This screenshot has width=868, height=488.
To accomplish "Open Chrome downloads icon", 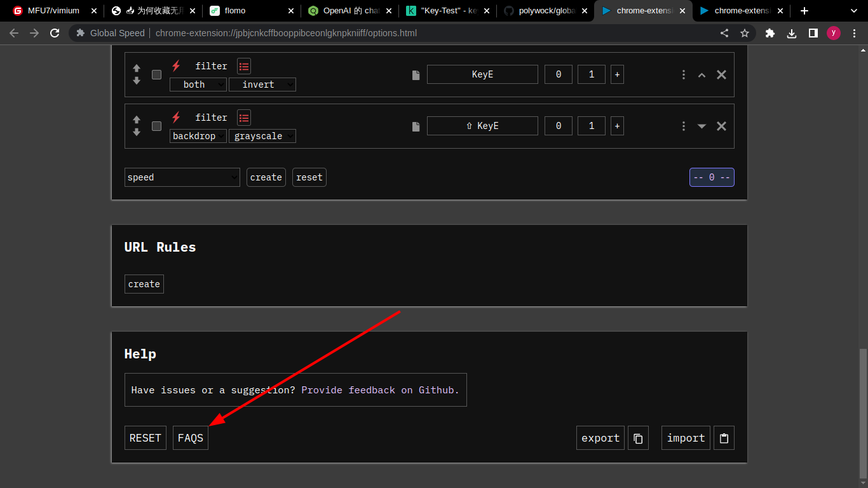I will point(792,33).
